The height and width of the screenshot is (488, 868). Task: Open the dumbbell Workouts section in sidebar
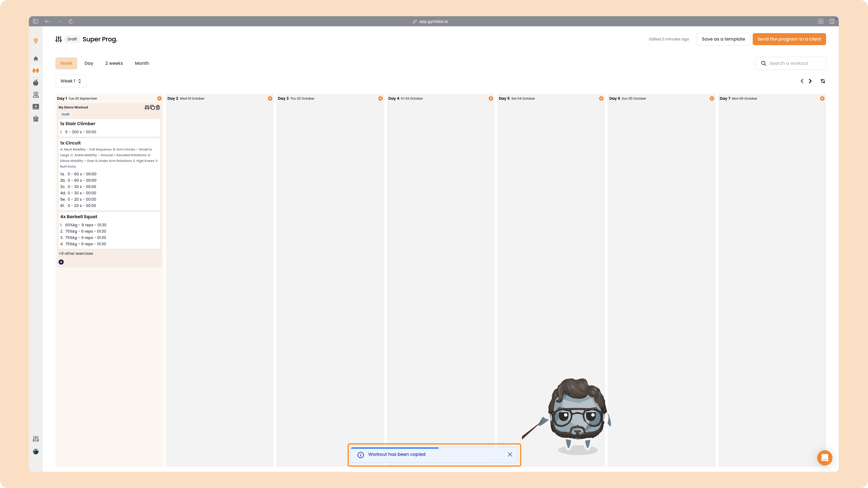tap(36, 70)
